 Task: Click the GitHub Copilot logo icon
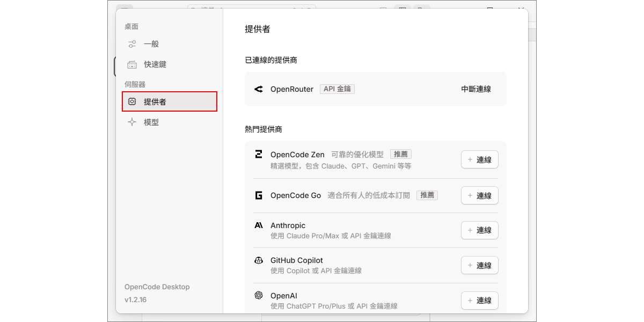coord(259,260)
